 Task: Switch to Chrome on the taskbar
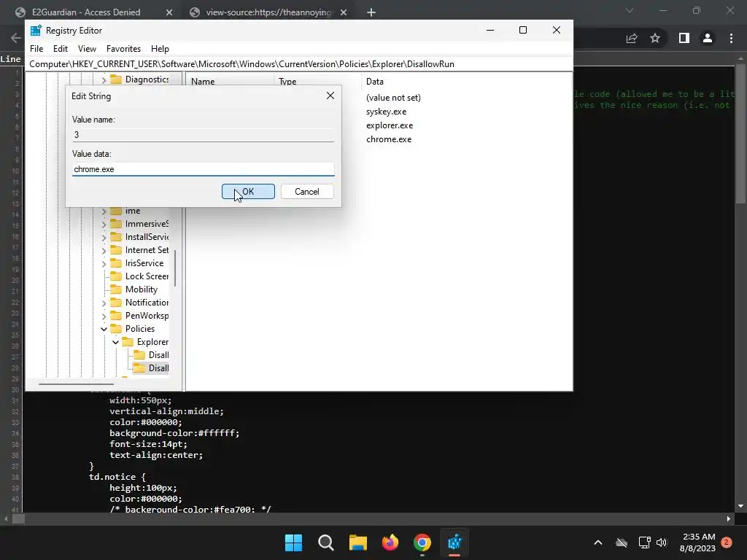click(422, 542)
